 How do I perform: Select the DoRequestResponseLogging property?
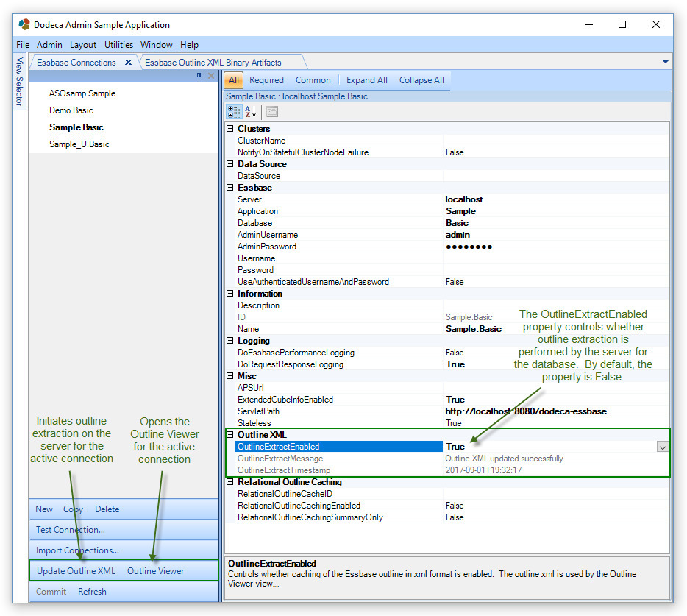tap(447, 364)
